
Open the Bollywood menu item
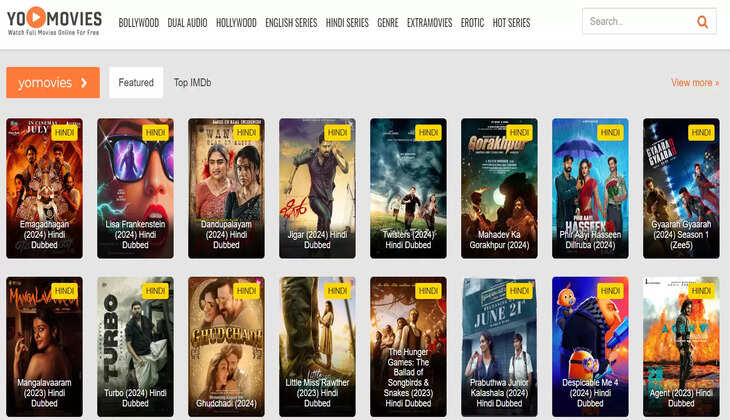click(x=138, y=23)
